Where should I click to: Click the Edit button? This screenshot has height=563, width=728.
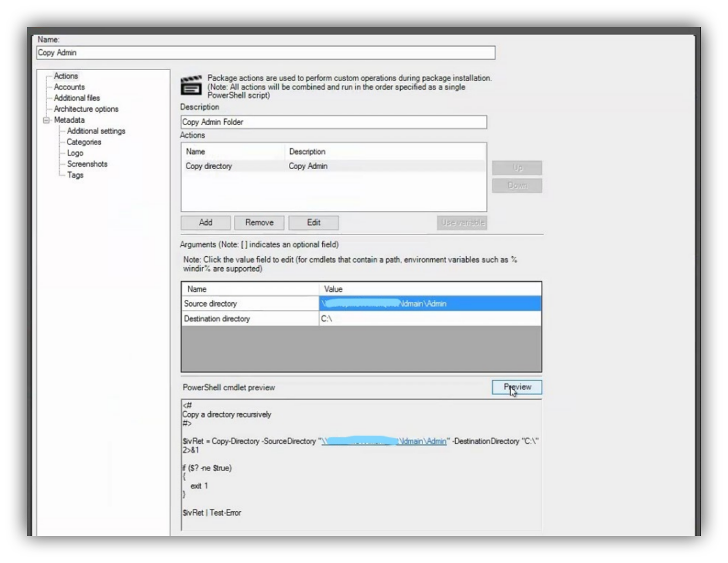pyautogui.click(x=314, y=223)
